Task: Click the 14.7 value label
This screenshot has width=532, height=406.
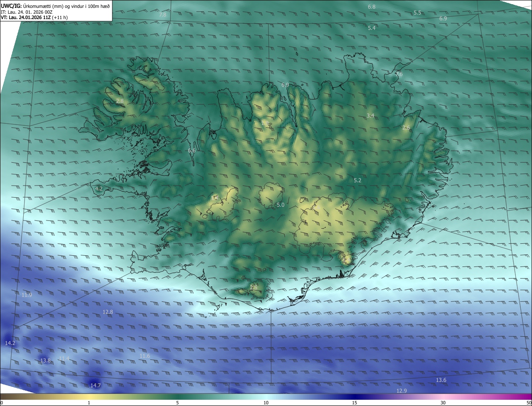Action: (x=96, y=385)
